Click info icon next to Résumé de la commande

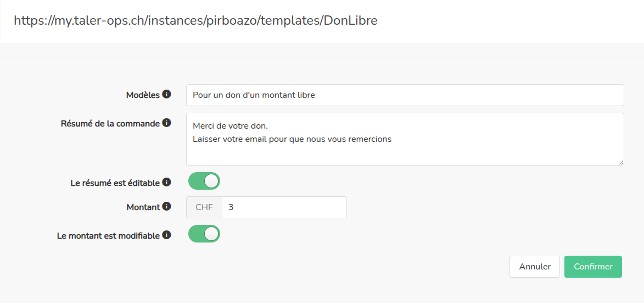pyautogui.click(x=167, y=123)
